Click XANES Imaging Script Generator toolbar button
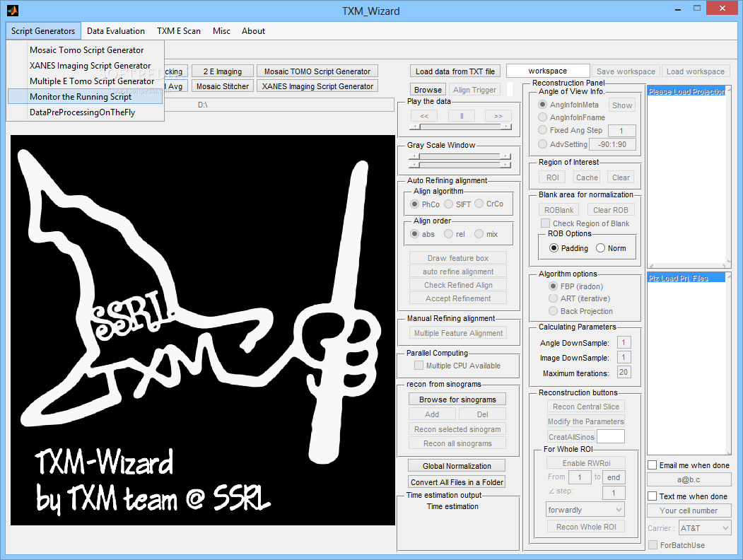This screenshot has height=560, width=743. click(317, 86)
